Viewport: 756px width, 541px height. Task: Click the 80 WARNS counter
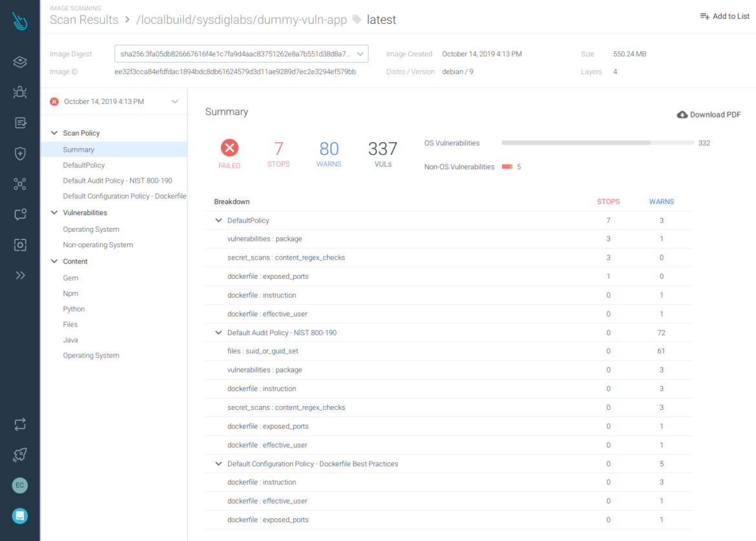pos(329,154)
